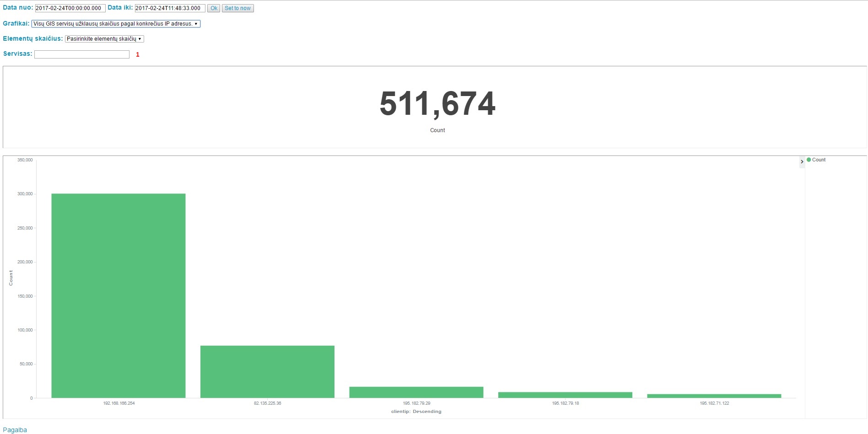Click the clientip: Descending axis title
The image size is (868, 434).
(x=416, y=412)
